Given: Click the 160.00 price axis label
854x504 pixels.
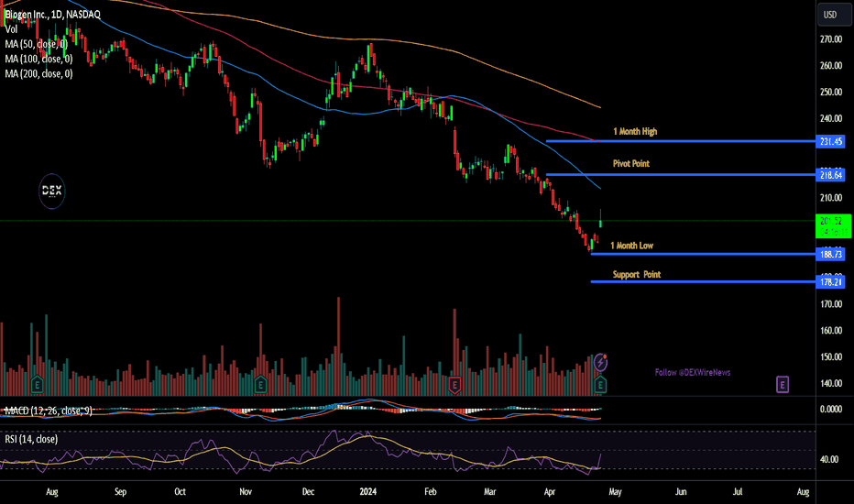Looking at the screenshot, I should tap(831, 330).
